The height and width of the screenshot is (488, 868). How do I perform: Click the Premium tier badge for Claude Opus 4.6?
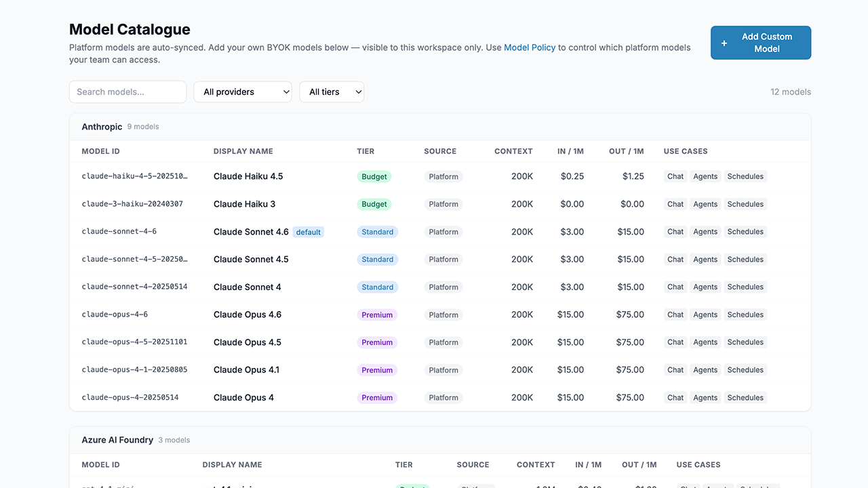pyautogui.click(x=377, y=315)
